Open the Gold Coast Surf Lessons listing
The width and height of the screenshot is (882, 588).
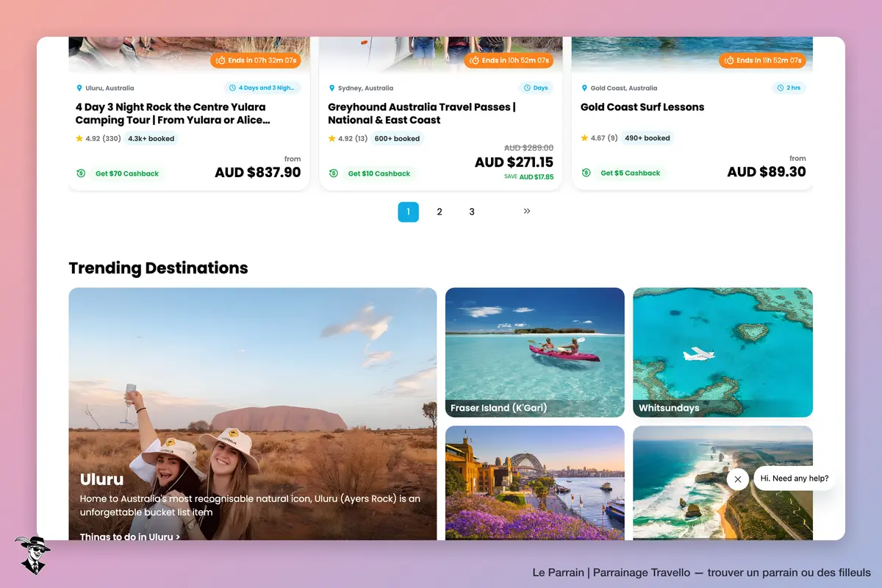642,107
